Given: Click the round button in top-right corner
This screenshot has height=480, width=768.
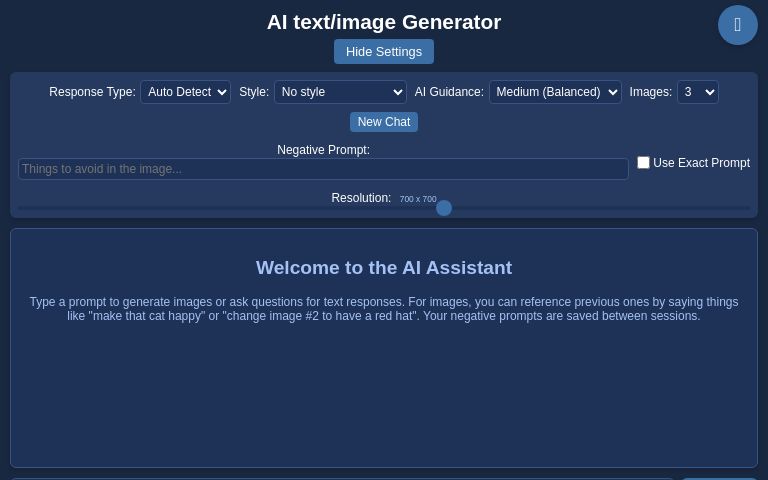Looking at the screenshot, I should (x=737, y=25).
